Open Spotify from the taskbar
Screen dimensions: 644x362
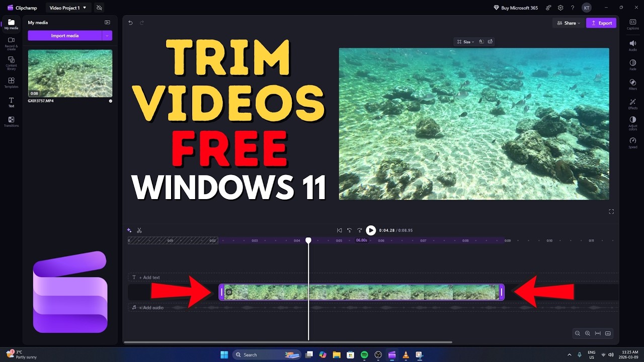click(364, 354)
